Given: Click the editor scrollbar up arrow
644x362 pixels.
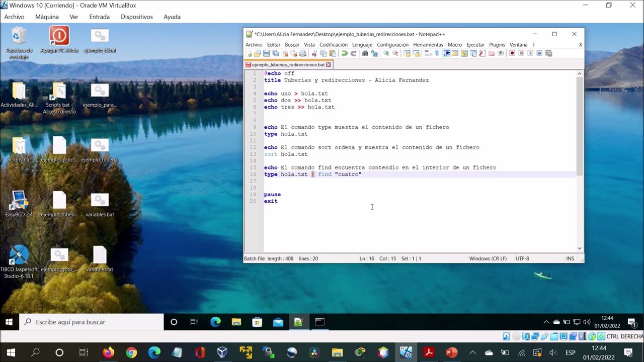Looking at the screenshot, I should 580,74.
